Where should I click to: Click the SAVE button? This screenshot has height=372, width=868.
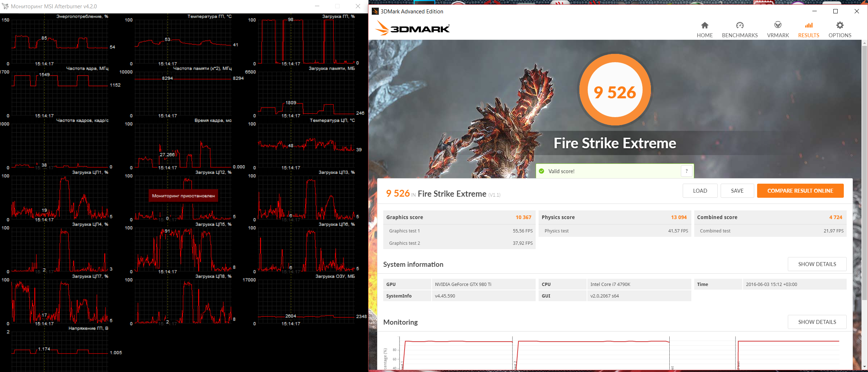737,191
